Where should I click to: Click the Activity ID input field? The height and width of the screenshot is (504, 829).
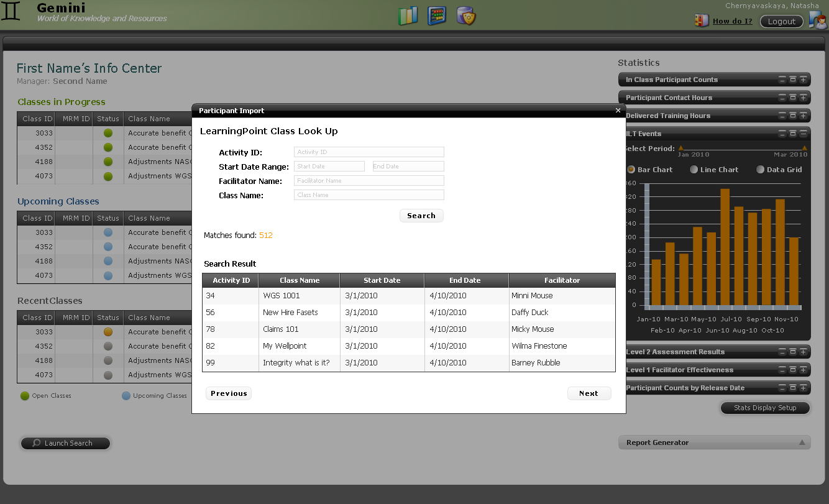369,152
